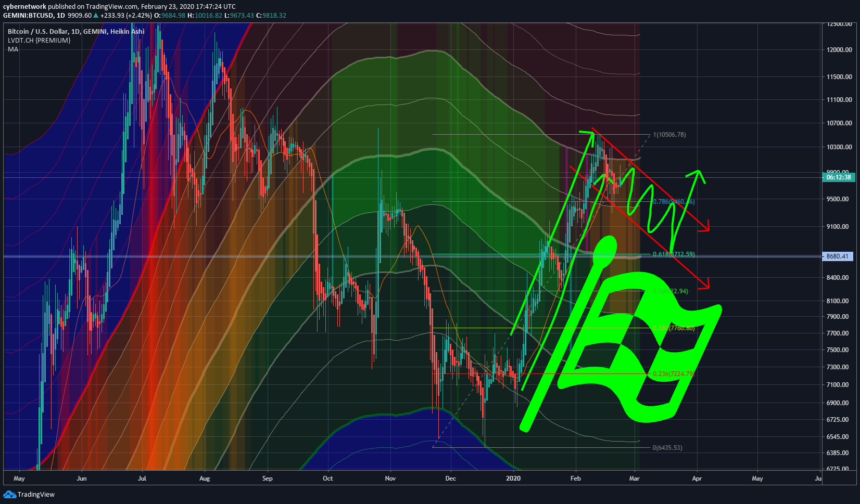This screenshot has width=860, height=504.
Task: Click the Jun label on time axis
Action: point(82,478)
